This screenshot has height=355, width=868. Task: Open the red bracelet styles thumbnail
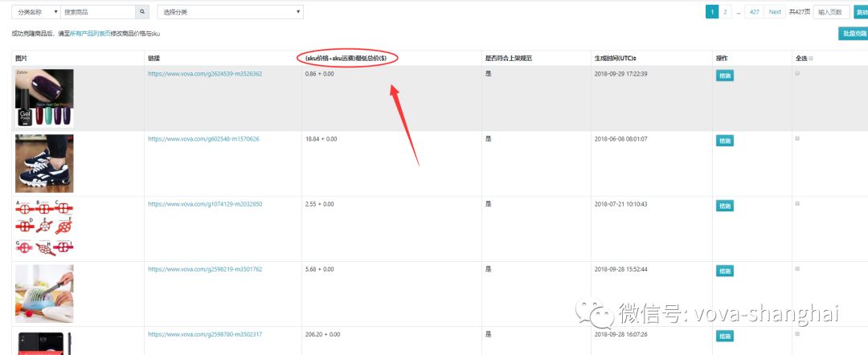(44, 229)
